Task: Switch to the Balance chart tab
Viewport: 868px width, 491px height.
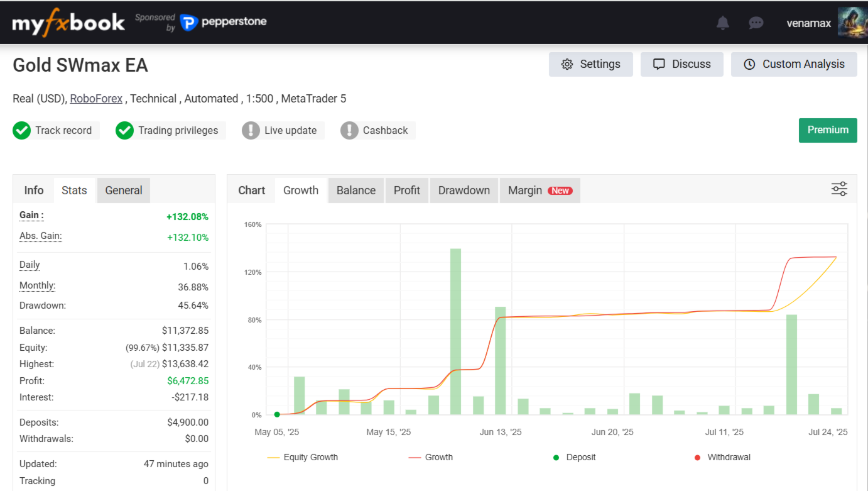Action: pyautogui.click(x=355, y=190)
